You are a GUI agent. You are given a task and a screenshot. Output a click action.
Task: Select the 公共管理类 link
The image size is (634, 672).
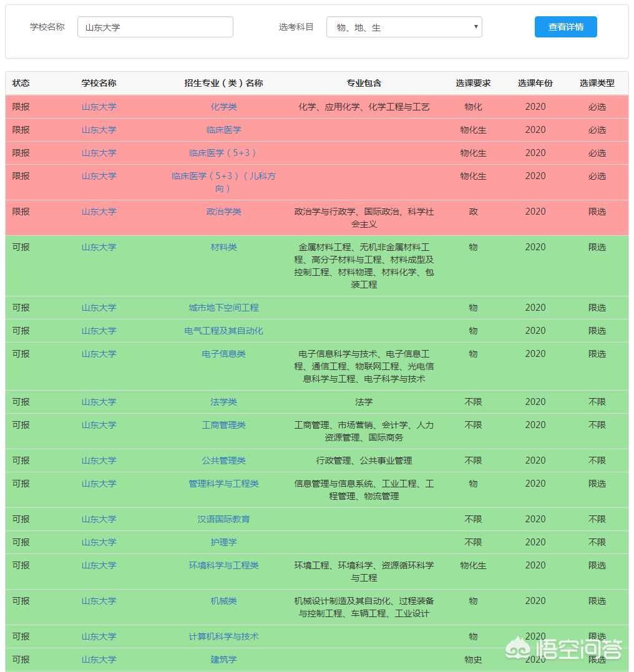223,460
